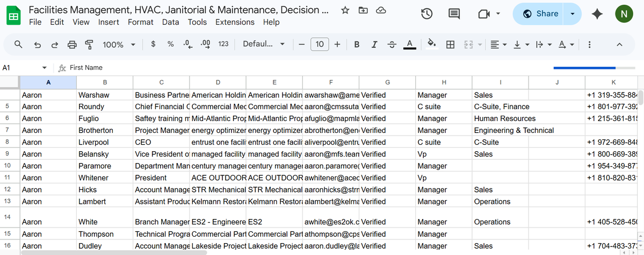The width and height of the screenshot is (644, 255).
Task: Activate the paint format tool
Action: click(89, 45)
